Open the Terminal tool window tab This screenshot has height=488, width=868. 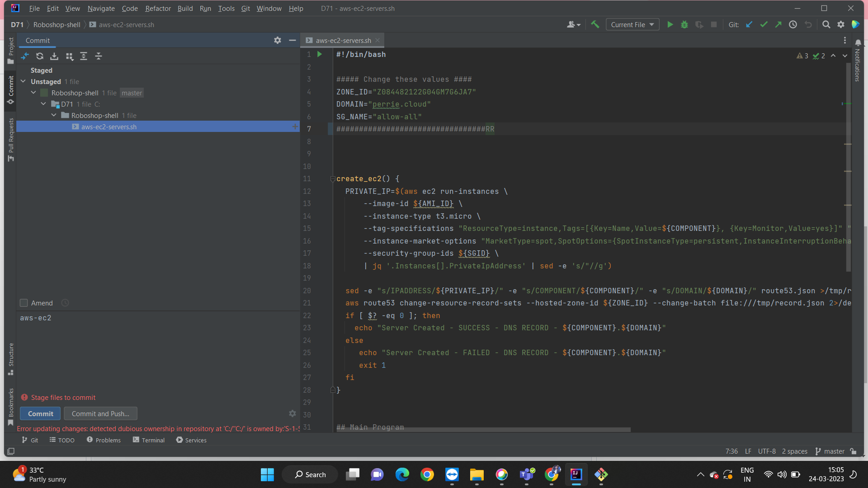coord(149,440)
